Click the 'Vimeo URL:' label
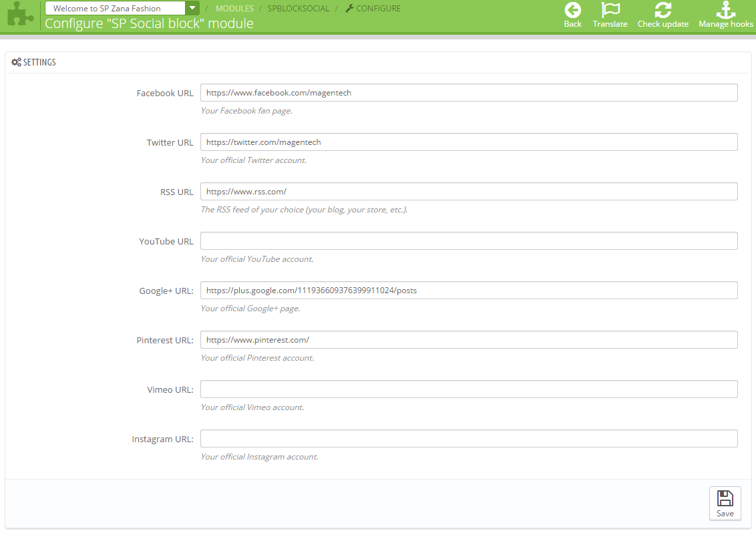 point(170,390)
